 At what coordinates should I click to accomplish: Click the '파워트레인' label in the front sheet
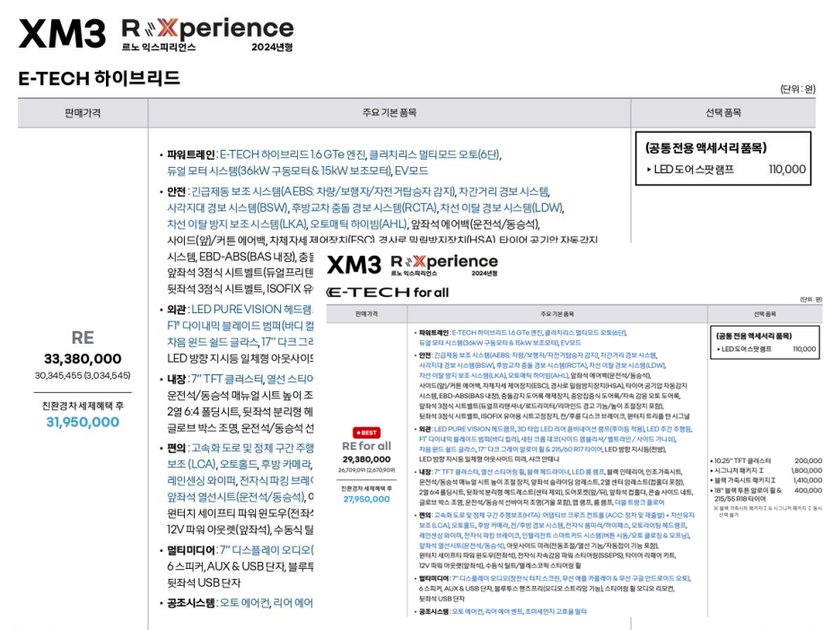pyautogui.click(x=434, y=333)
